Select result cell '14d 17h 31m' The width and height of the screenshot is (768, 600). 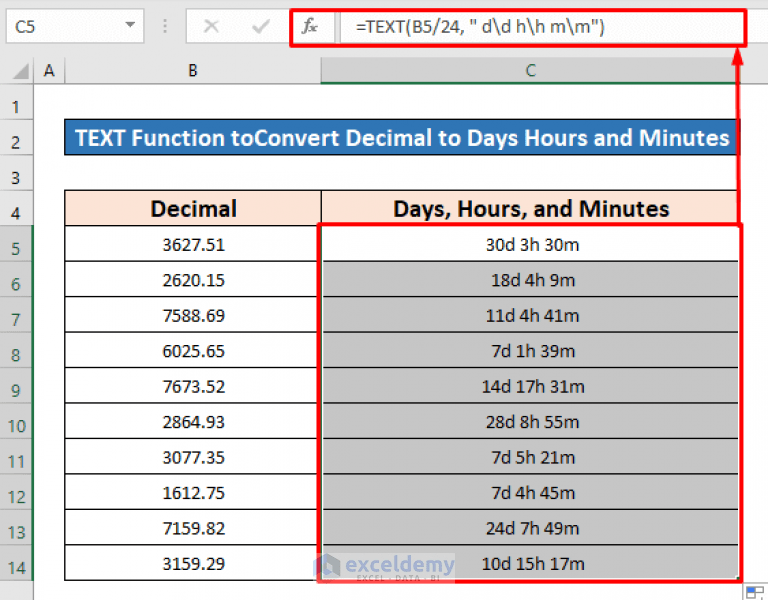530,386
